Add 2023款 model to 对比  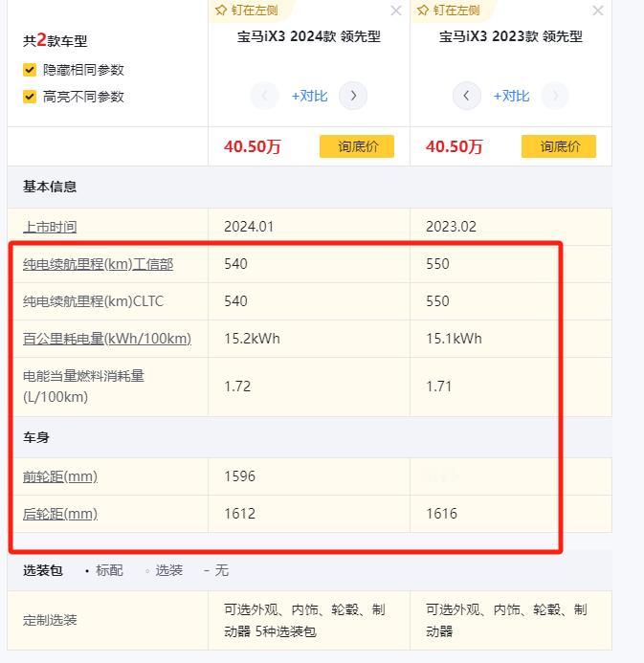511,96
